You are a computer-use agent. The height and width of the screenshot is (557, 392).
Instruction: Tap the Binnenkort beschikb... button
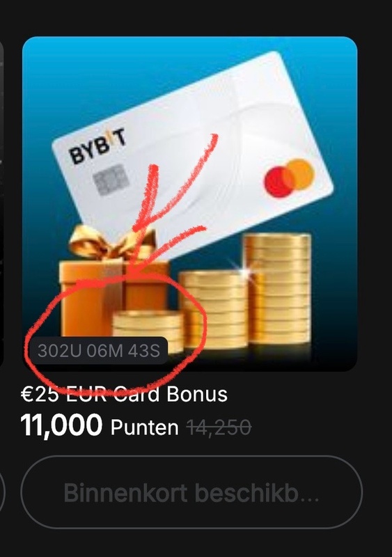click(x=191, y=492)
